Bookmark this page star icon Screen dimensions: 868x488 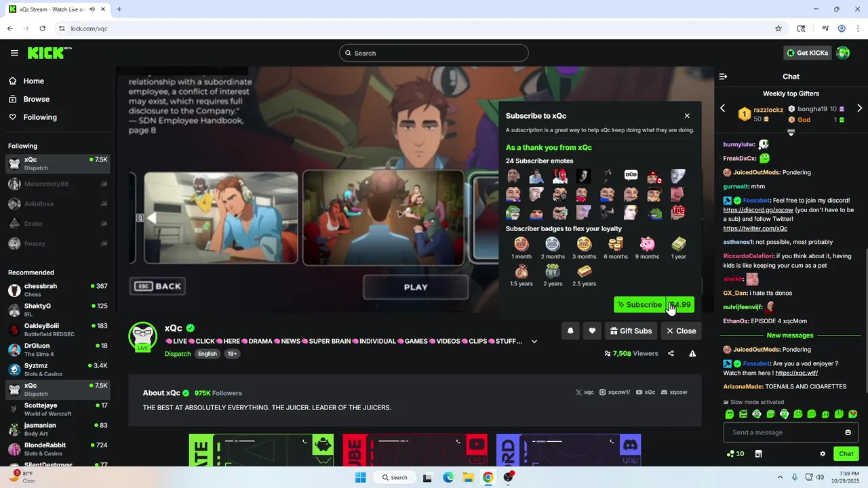(778, 28)
